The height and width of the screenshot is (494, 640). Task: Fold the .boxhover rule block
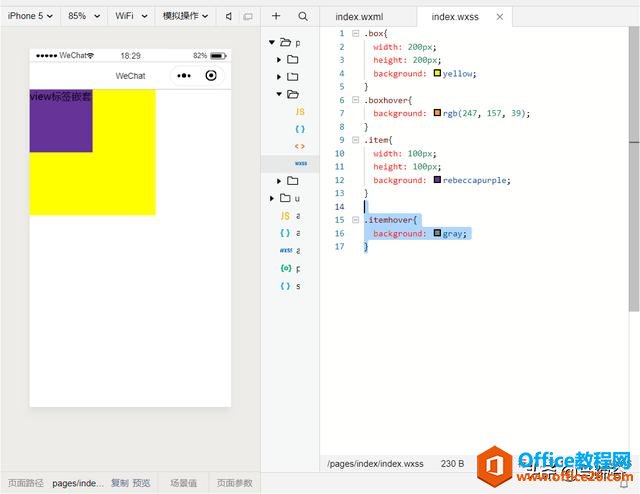[354, 100]
